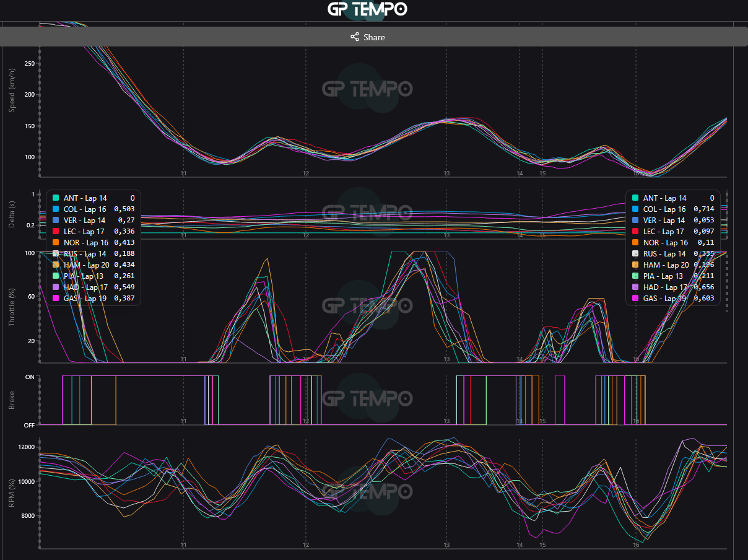Screen dimensions: 748x560
Task: Click the Share button
Action: point(374,37)
